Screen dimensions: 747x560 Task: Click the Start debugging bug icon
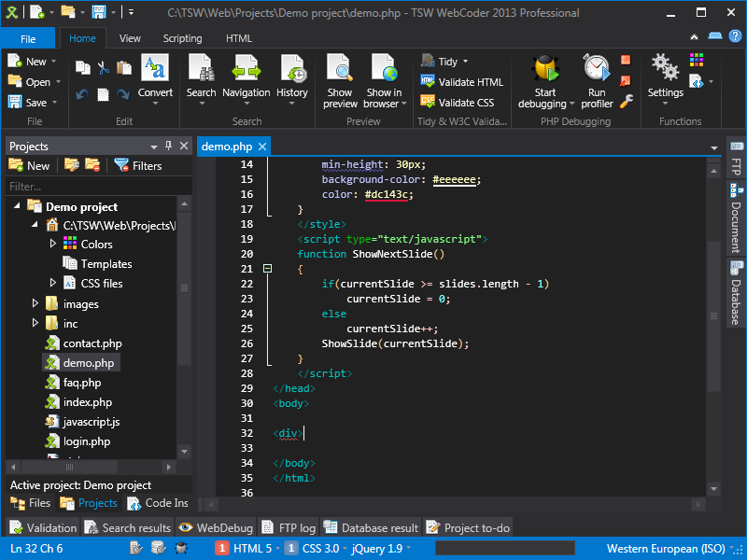[x=545, y=69]
